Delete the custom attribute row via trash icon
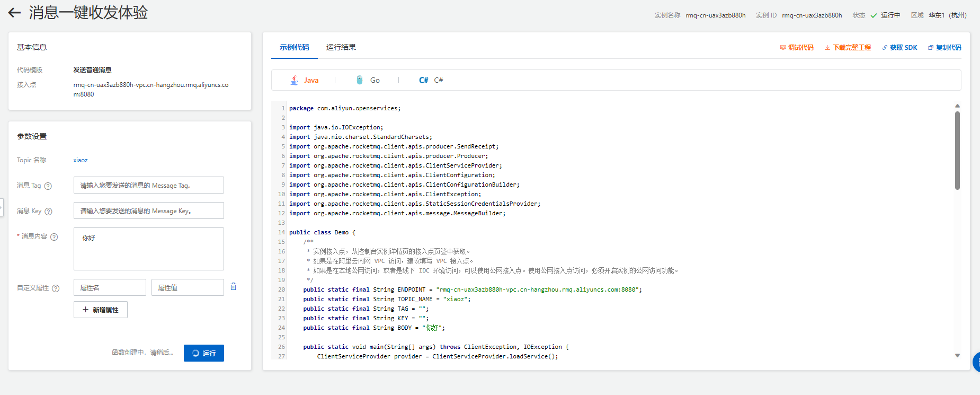This screenshot has width=980, height=395. (x=234, y=287)
